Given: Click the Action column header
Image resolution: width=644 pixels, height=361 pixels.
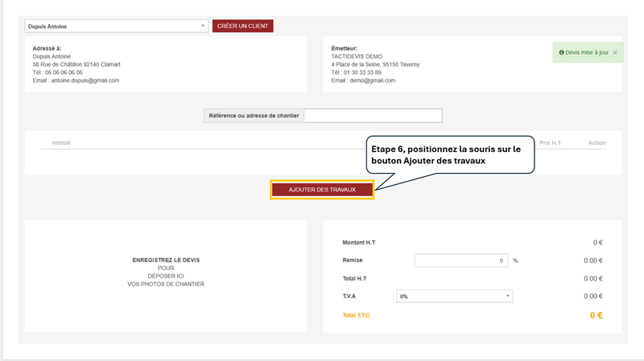Looking at the screenshot, I should click(x=597, y=143).
